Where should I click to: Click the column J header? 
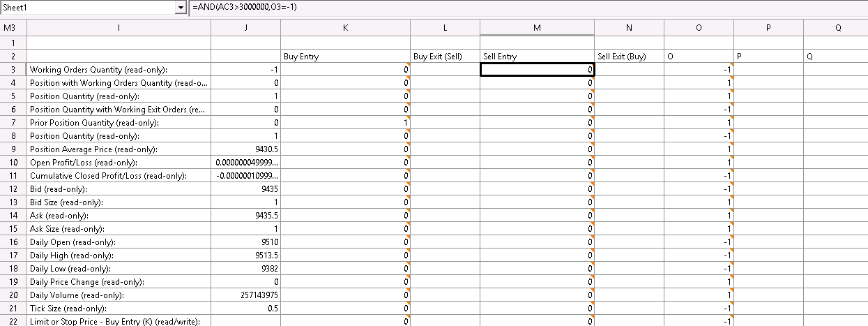point(245,28)
